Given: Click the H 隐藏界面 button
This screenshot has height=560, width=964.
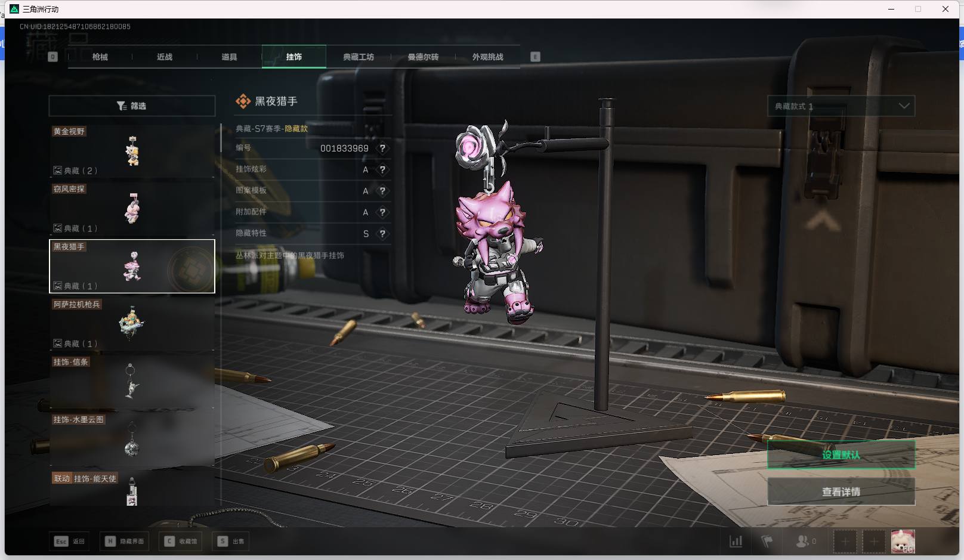Looking at the screenshot, I should 124,541.
